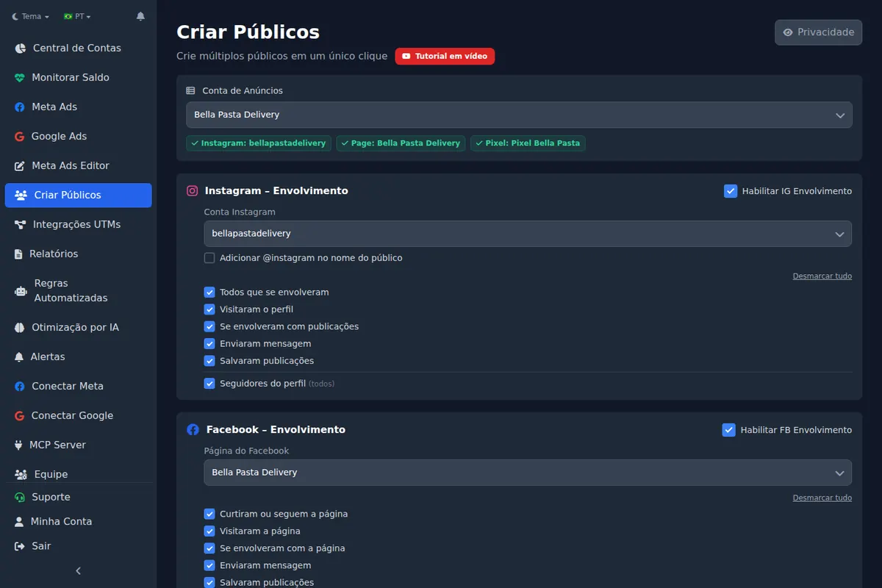Uncheck Todos que se envolveram
The image size is (882, 588).
[209, 292]
